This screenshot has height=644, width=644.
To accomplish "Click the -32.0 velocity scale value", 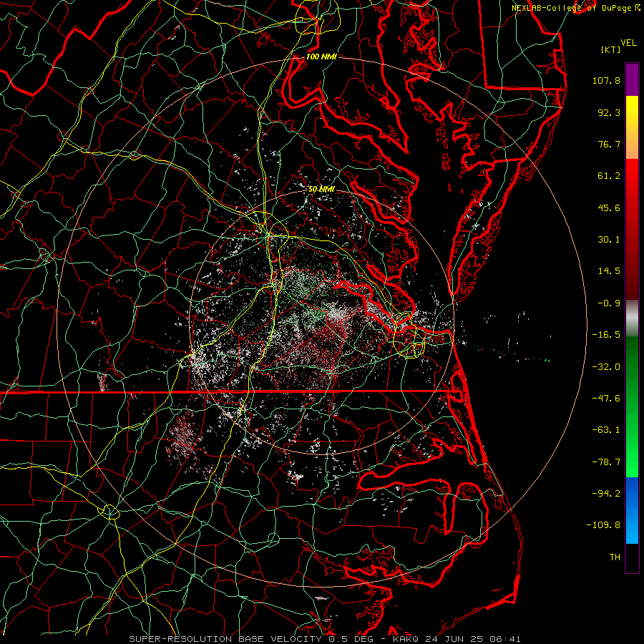I will 606,367.
